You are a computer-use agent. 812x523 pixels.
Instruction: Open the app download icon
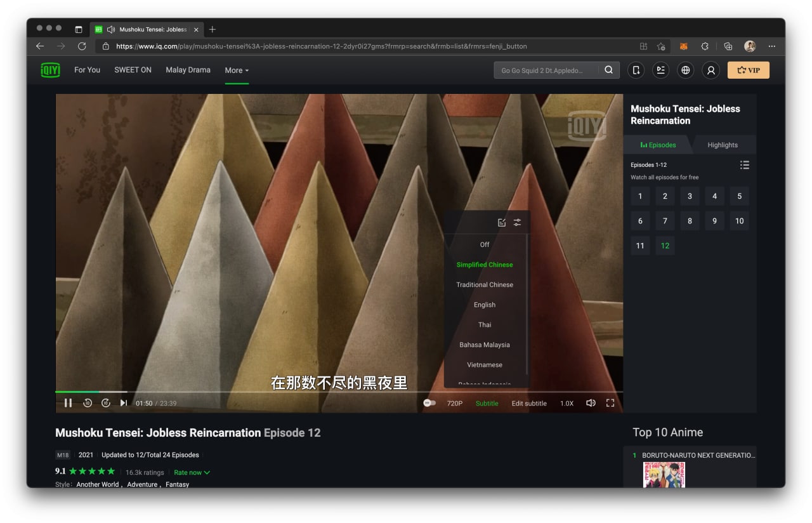tap(636, 70)
